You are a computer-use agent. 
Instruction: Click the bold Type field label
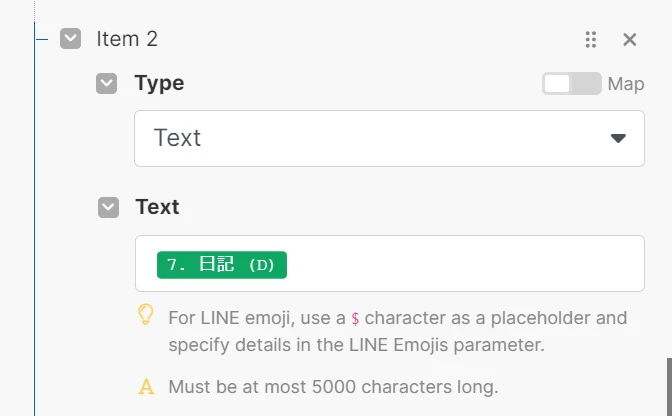[x=159, y=83]
